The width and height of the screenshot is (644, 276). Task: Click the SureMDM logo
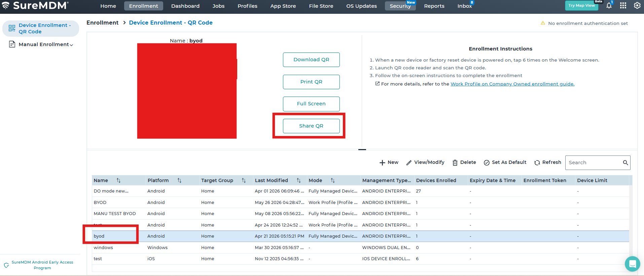pos(35,5)
